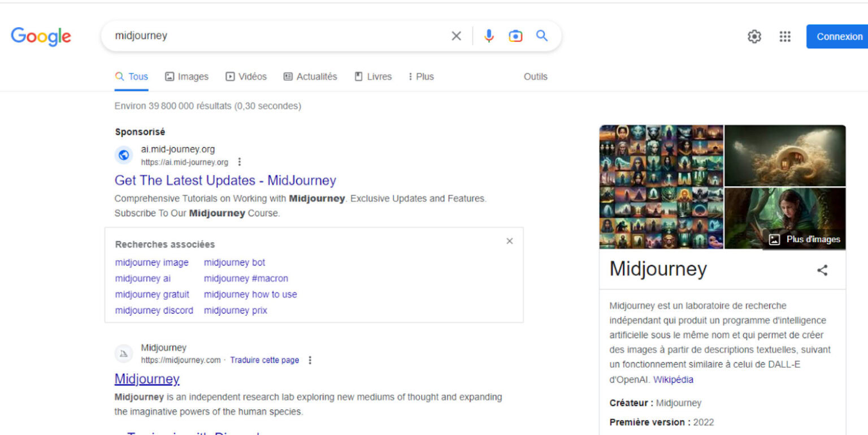Clear the search query with the X icon
Image resolution: width=868 pixels, height=435 pixels.
[x=455, y=36]
